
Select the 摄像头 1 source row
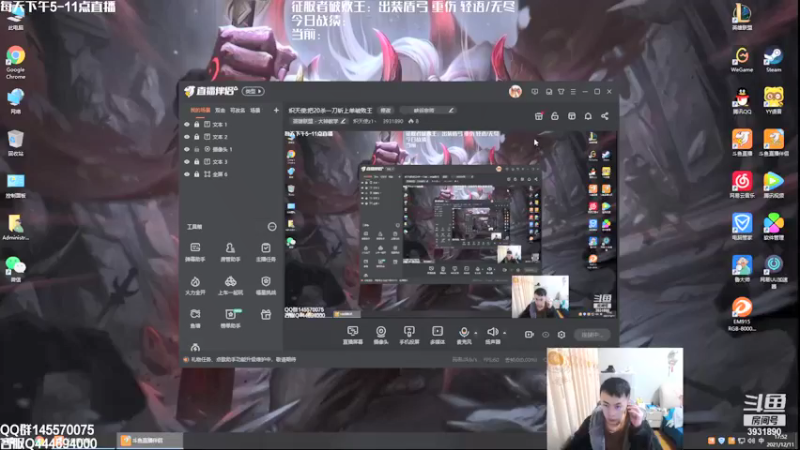coord(231,149)
